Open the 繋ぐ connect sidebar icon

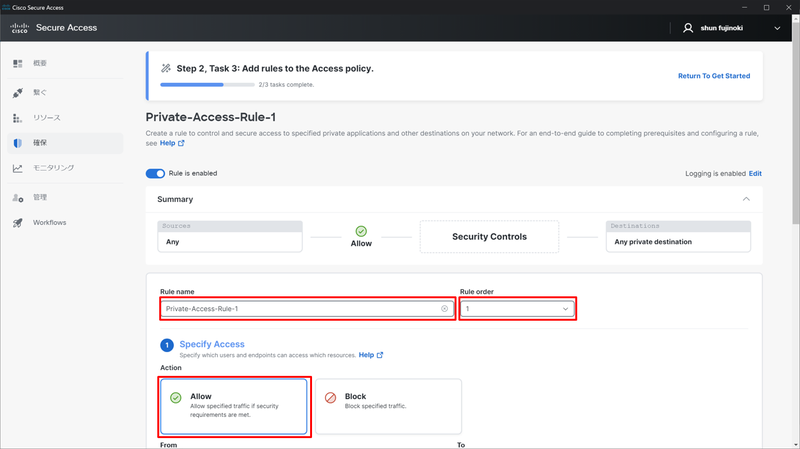click(x=18, y=93)
